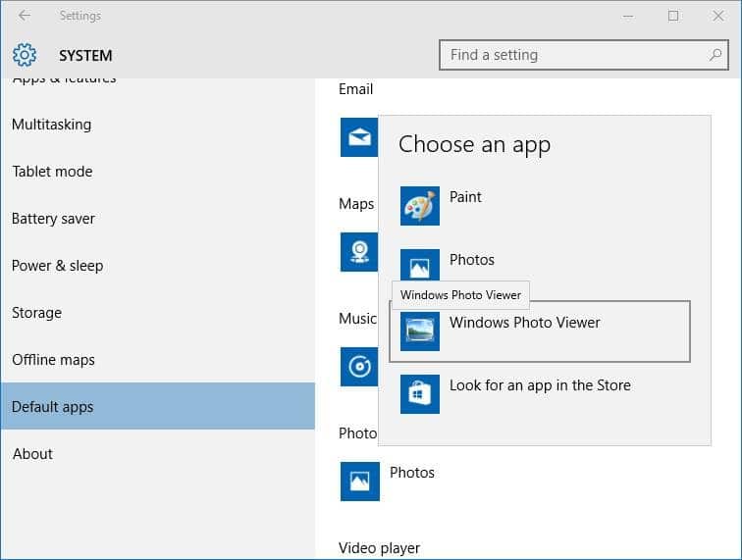The image size is (742, 560).
Task: Open Battery saver settings
Action: pos(158,219)
